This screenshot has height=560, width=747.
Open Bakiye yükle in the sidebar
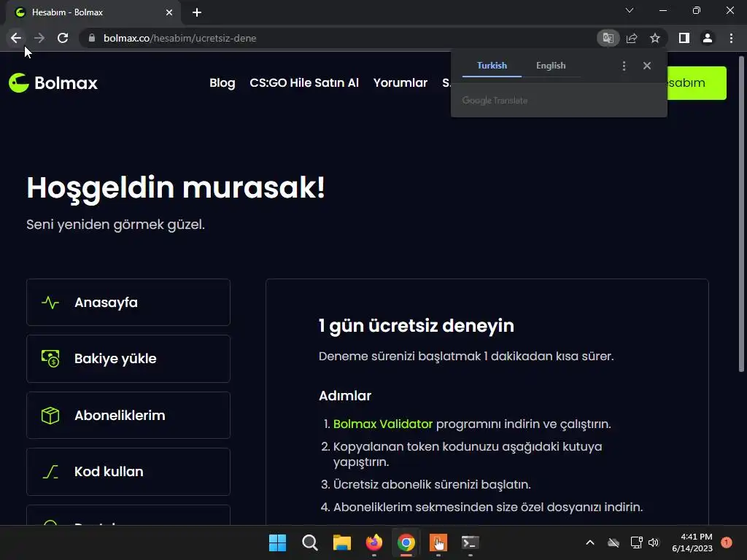tap(128, 359)
